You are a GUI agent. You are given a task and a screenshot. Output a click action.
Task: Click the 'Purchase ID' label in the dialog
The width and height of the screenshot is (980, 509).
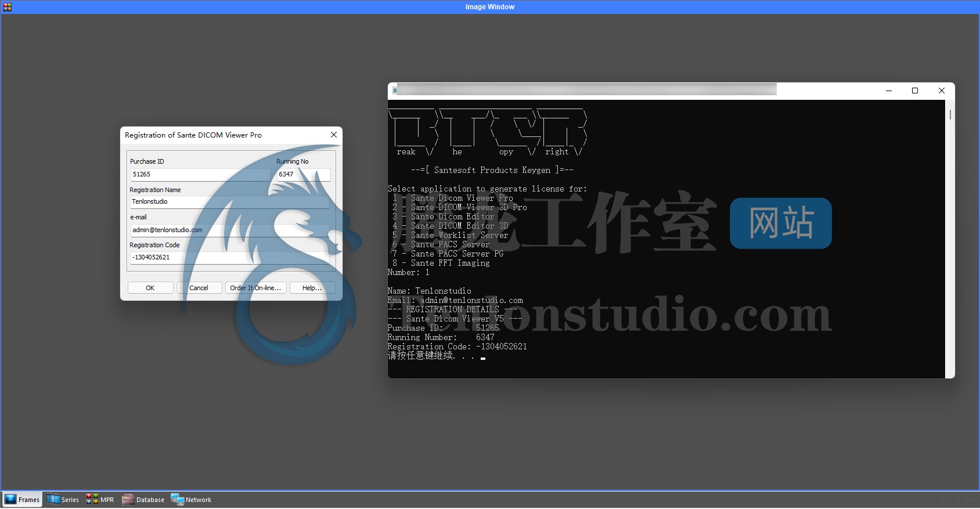(x=147, y=161)
